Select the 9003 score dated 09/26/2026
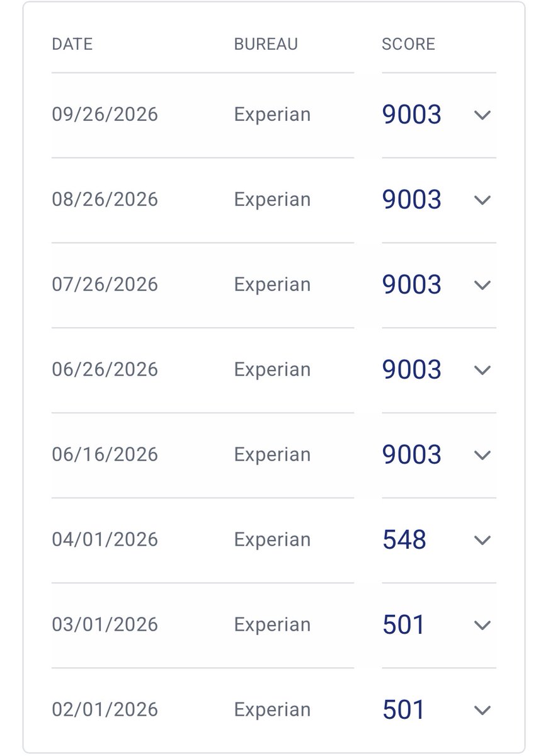The width and height of the screenshot is (548, 756). pos(412,115)
